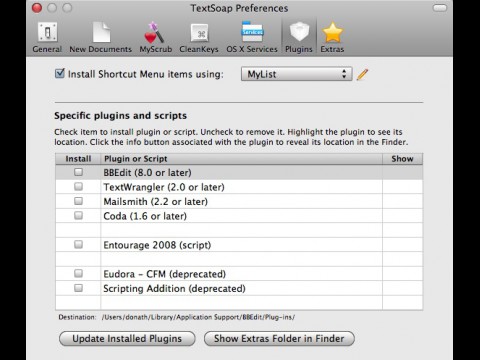Screen dimensions: 480x360
Task: Select the Entourage 2008 (script) row
Action: [x=239, y=245]
